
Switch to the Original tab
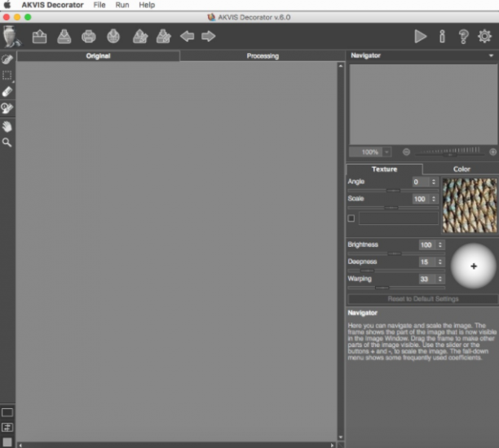point(98,56)
